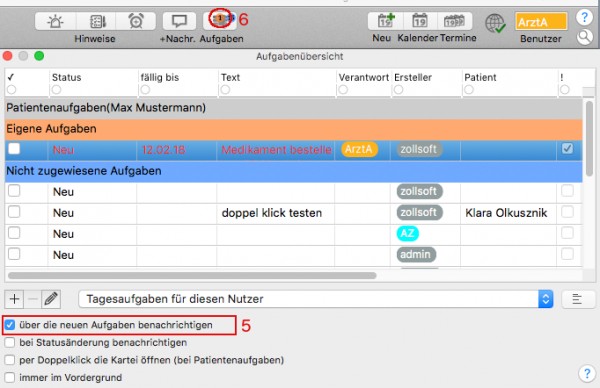The image size is (600, 388).
Task: Enable 'bei Statusänderung benachrichtigen' checkbox
Action: click(10, 342)
